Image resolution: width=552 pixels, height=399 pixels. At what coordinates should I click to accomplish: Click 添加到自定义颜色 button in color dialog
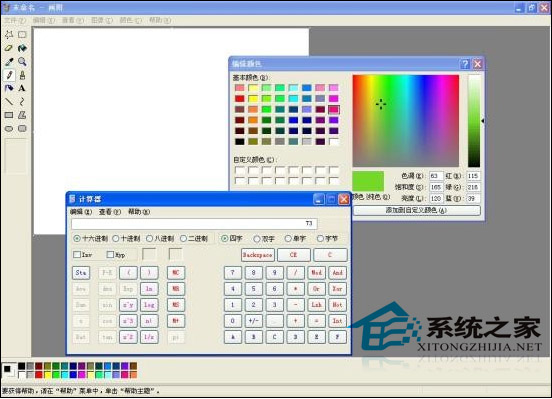pos(416,210)
